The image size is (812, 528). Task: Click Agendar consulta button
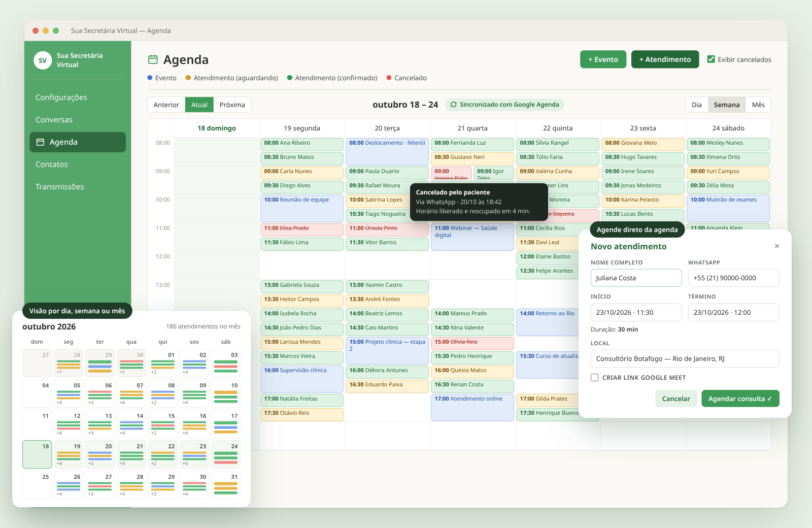coord(740,399)
